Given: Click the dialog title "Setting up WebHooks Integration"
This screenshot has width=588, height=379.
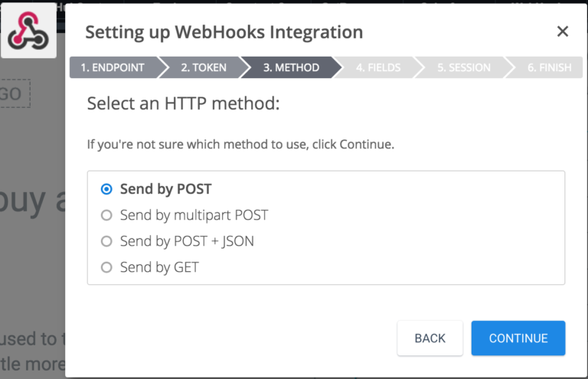Looking at the screenshot, I should pyautogui.click(x=224, y=32).
